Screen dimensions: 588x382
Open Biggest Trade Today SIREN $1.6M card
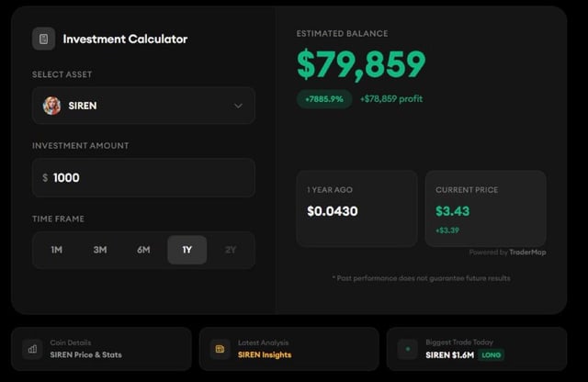pyautogui.click(x=477, y=349)
